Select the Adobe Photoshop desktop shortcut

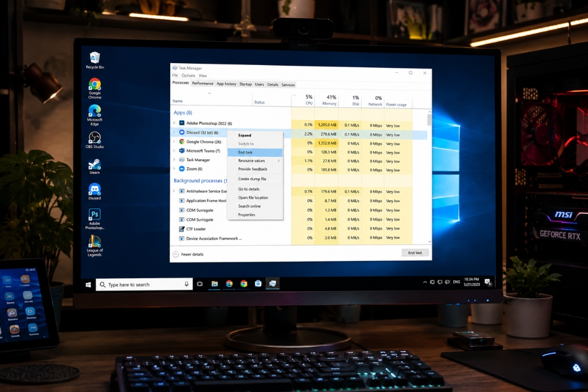pos(94,219)
